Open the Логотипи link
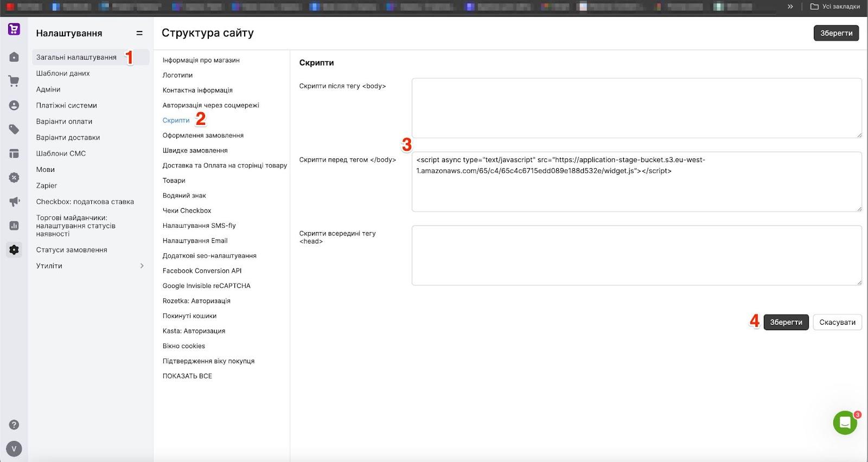The width and height of the screenshot is (868, 462). [x=177, y=75]
